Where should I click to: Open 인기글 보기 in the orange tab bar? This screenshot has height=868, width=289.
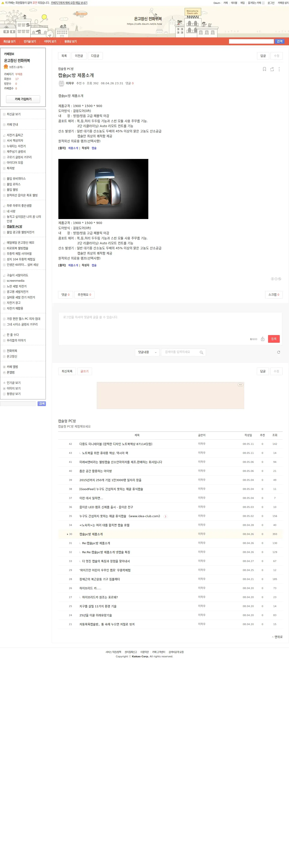pos(30,41)
